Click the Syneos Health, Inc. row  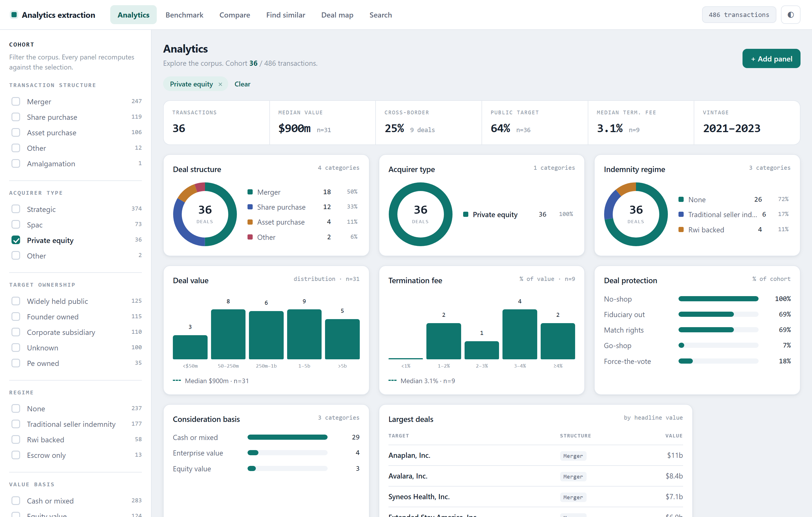[535, 497]
